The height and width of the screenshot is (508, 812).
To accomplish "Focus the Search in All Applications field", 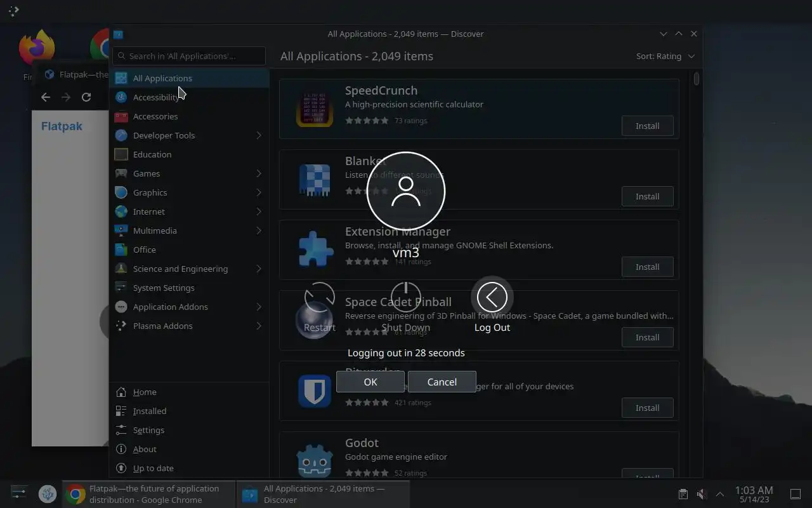I will click(x=189, y=56).
